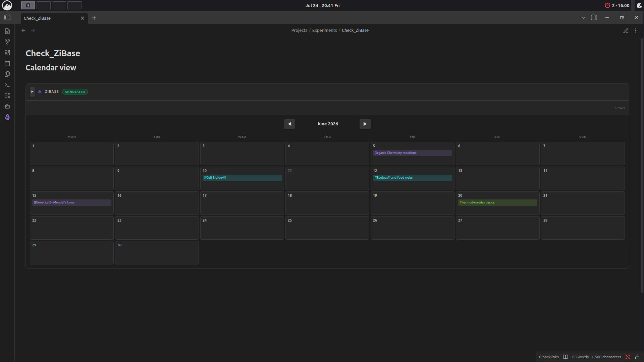
Task: Open Organic Chemistry reactions event
Action: click(412, 153)
